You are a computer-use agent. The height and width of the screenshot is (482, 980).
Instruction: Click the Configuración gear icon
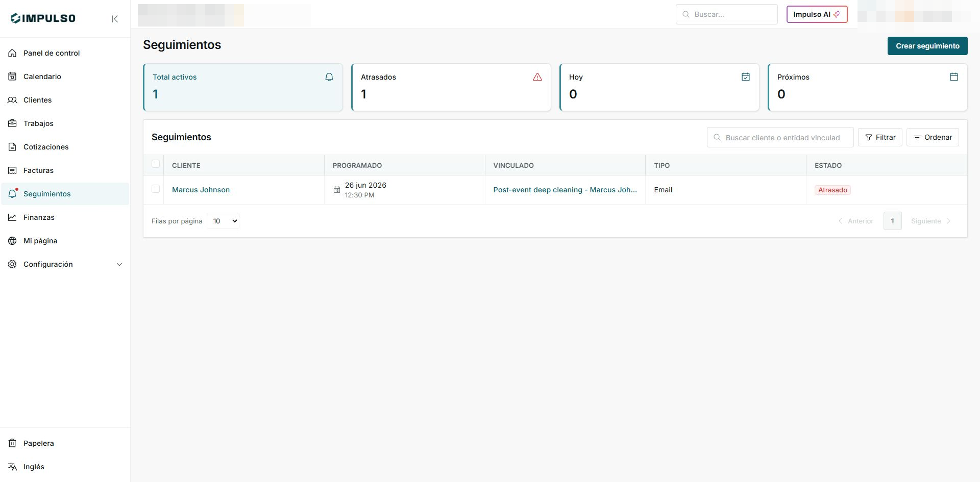pyautogui.click(x=12, y=264)
